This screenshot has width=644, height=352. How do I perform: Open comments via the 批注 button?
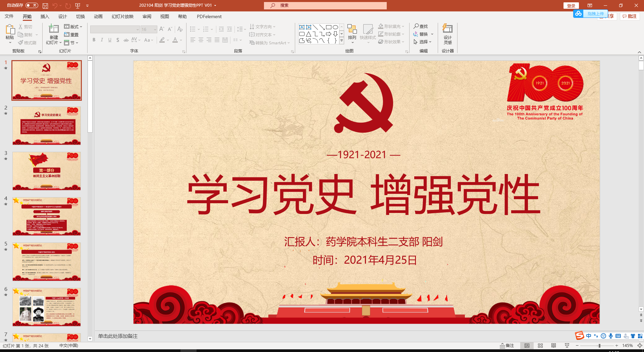click(x=630, y=16)
